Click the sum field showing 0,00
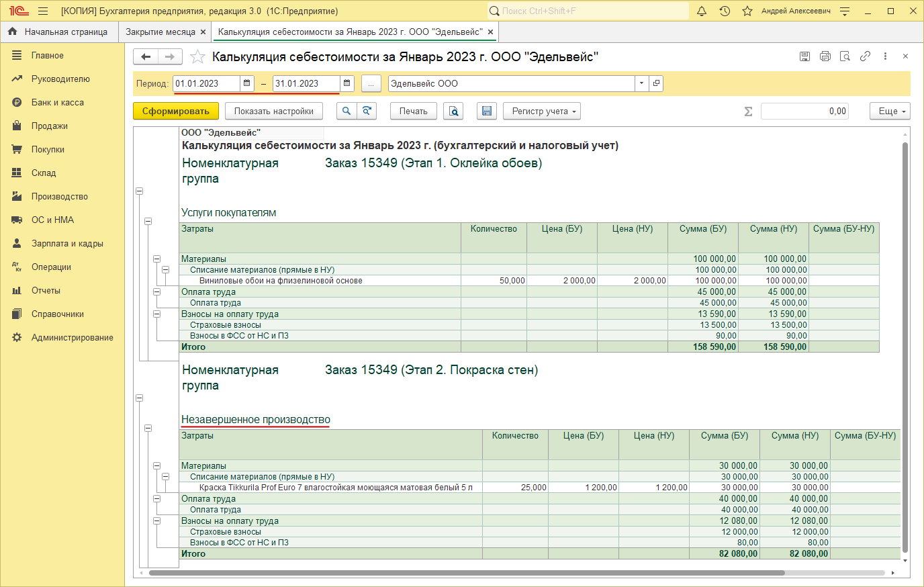The image size is (924, 587). [x=804, y=111]
